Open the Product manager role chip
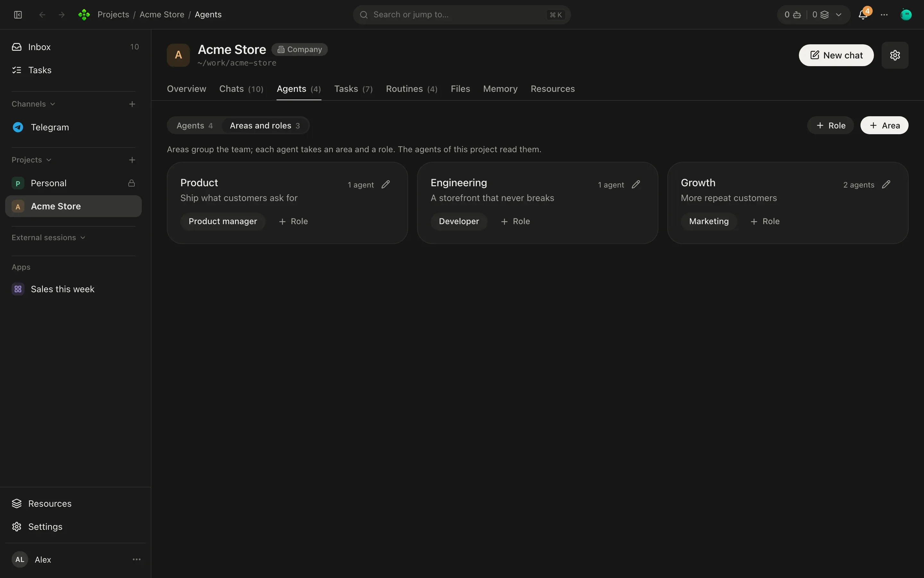This screenshot has width=924, height=578. point(223,221)
